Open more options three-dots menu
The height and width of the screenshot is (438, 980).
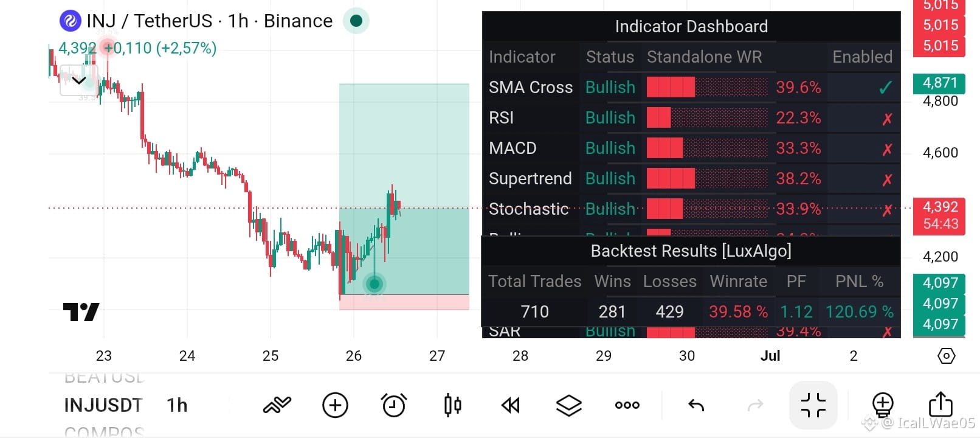point(627,405)
